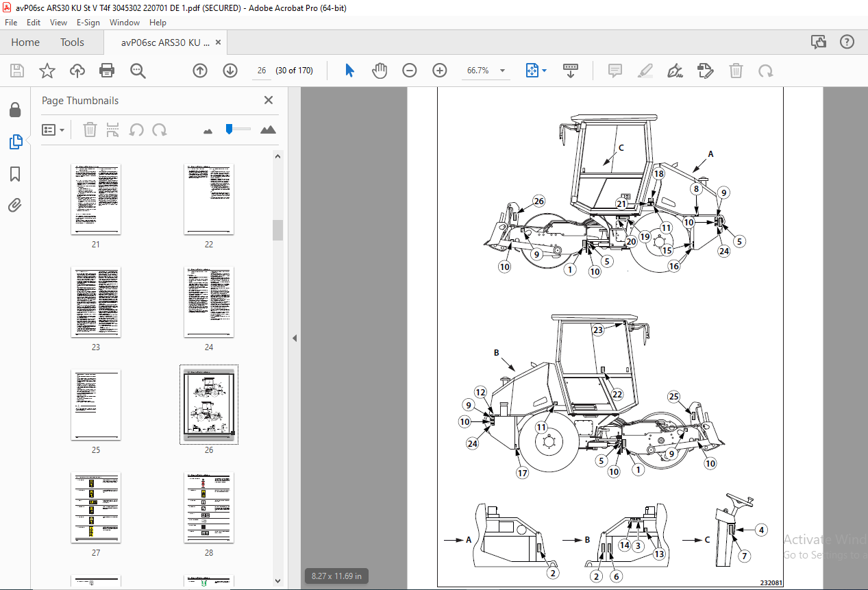
Task: Add the document to starred files
Action: pyautogui.click(x=47, y=71)
